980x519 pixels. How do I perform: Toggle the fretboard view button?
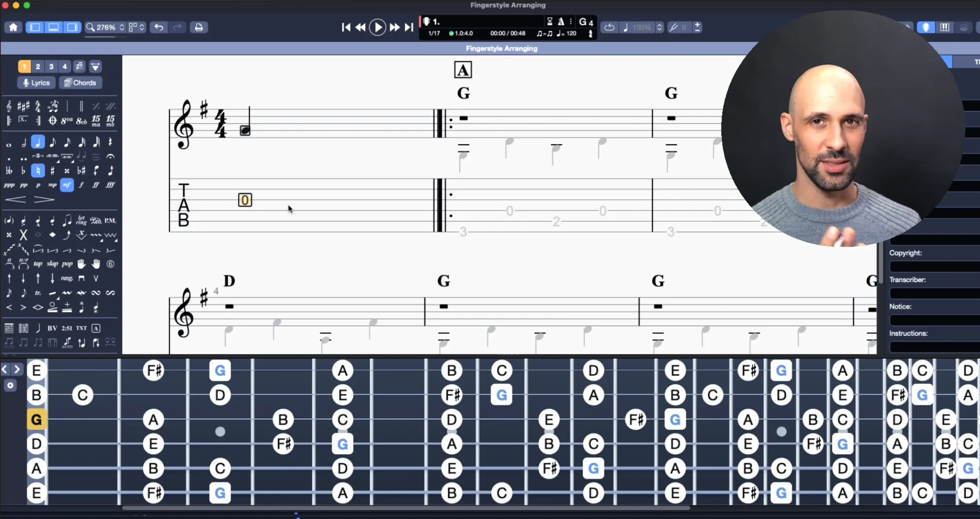(x=926, y=27)
